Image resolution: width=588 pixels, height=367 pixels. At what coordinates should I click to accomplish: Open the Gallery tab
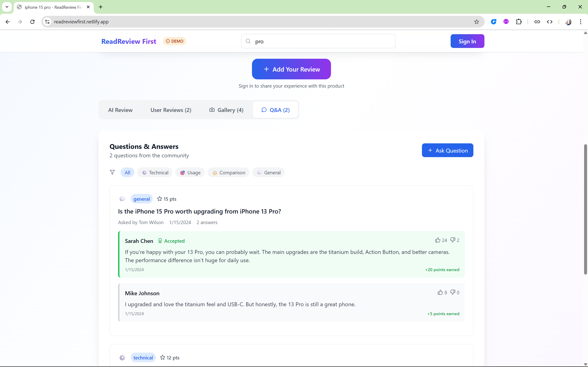click(226, 110)
